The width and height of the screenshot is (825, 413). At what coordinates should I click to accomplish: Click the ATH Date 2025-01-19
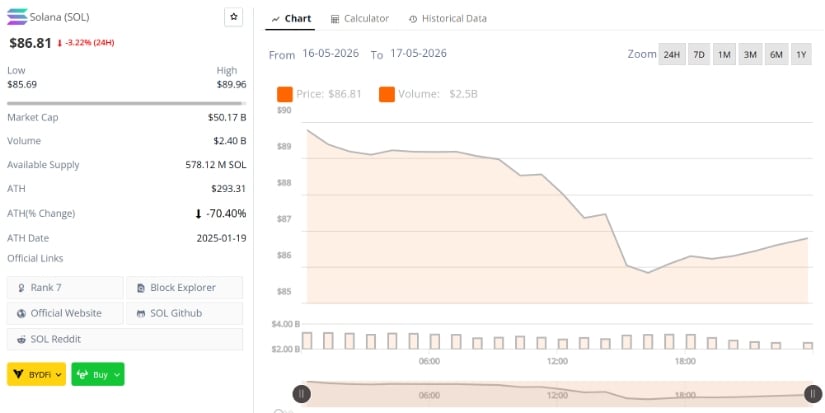222,238
